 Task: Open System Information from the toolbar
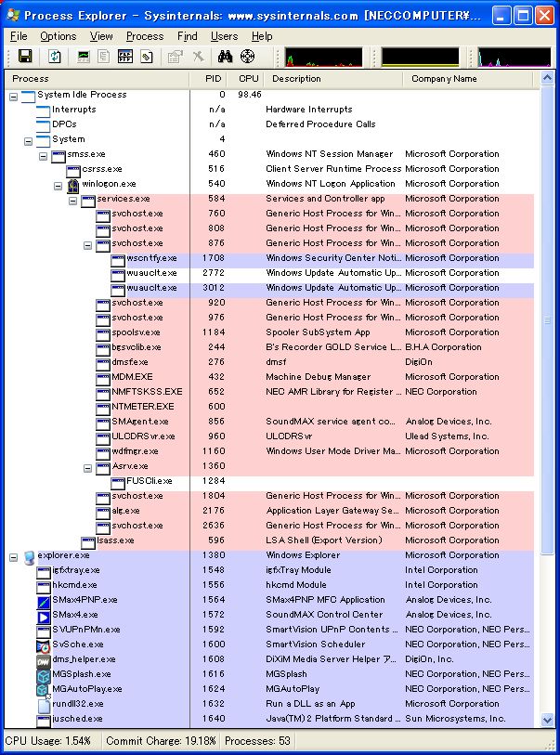84,58
